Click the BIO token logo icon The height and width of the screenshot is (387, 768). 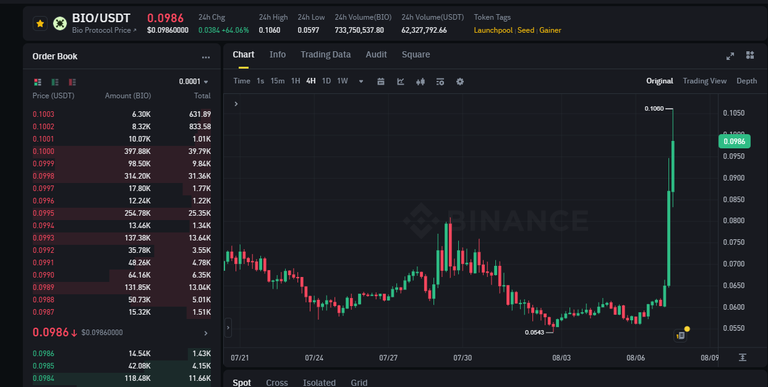point(60,24)
